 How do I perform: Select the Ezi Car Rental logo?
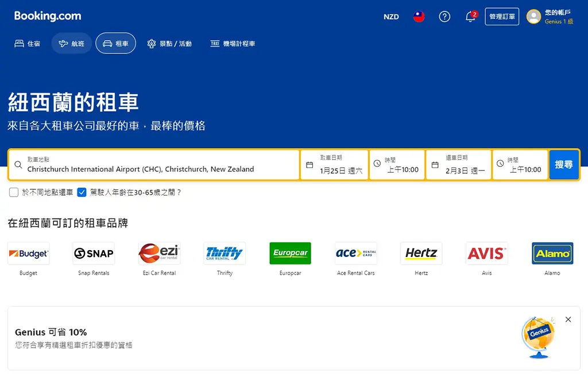tap(160, 254)
